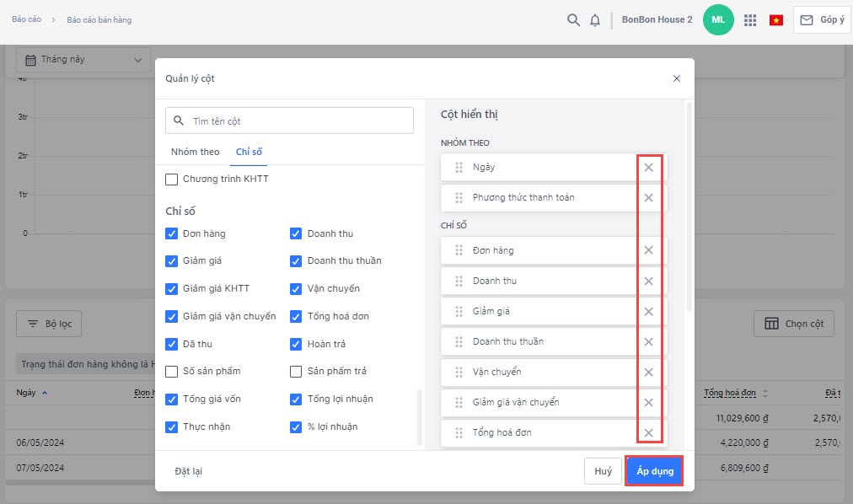Screen dimensions: 853x504
Task: Enable the Số sản phẩm checkbox
Action: coord(172,372)
